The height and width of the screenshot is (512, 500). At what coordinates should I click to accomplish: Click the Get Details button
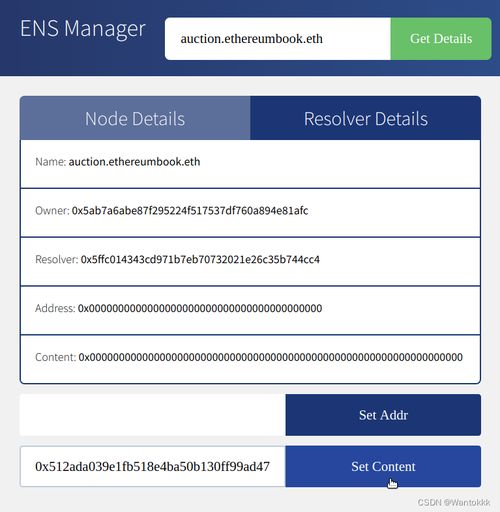[x=441, y=39]
